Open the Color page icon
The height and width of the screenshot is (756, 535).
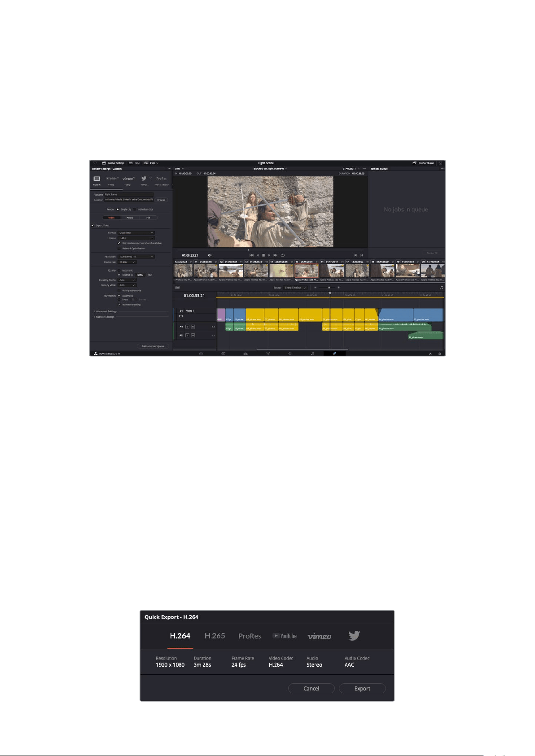pyautogui.click(x=290, y=354)
